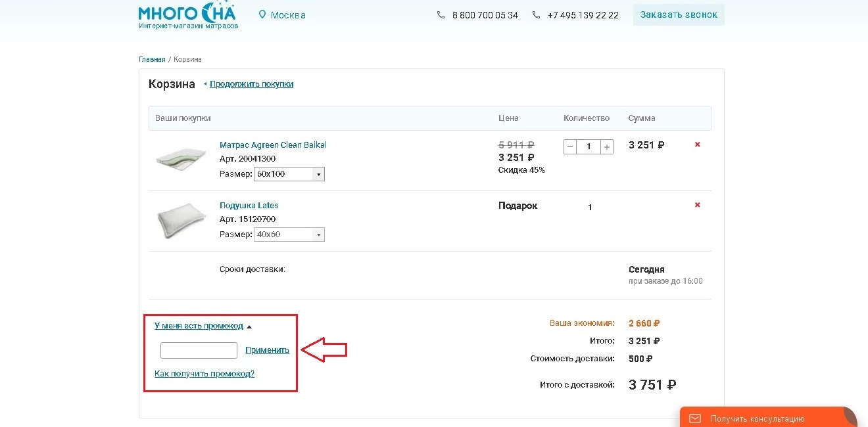Open the mattress size dropdown 60x100
Screen dimensions: 868x427
pos(289,174)
